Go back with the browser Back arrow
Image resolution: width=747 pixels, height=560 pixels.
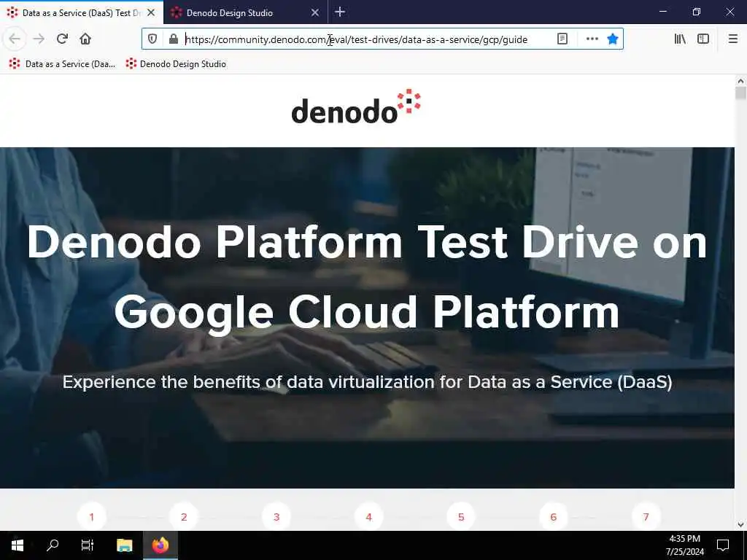(x=15, y=39)
